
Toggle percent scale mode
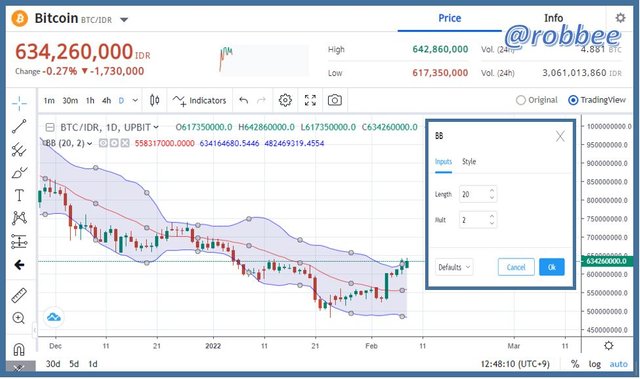click(x=575, y=364)
